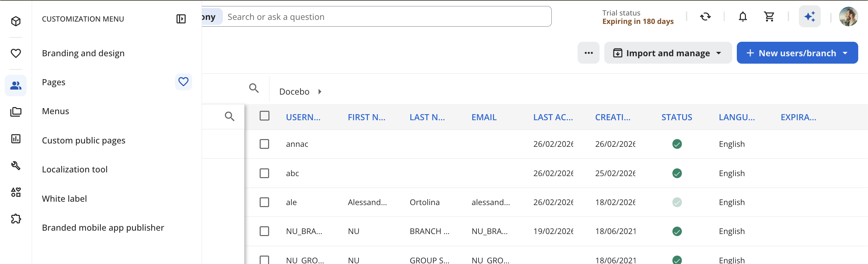Open the favorites heart in sidebar
Screen dimensions: 868x264
[16, 53]
